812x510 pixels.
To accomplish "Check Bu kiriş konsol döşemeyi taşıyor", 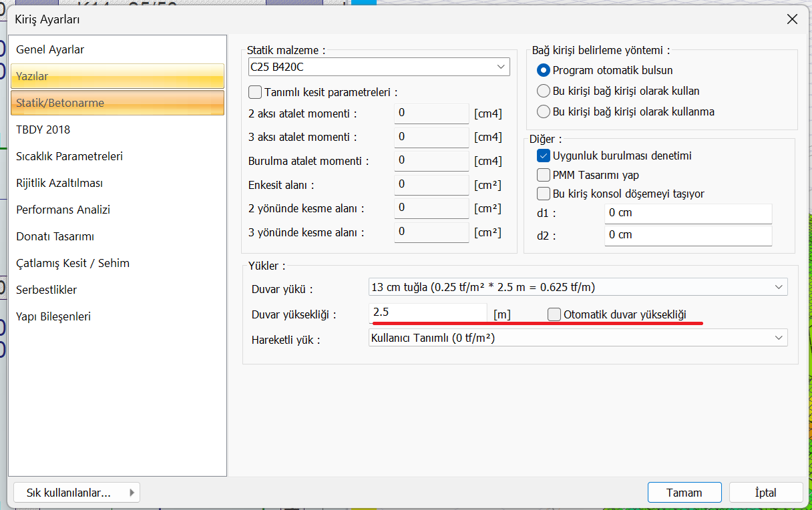I will (x=544, y=194).
